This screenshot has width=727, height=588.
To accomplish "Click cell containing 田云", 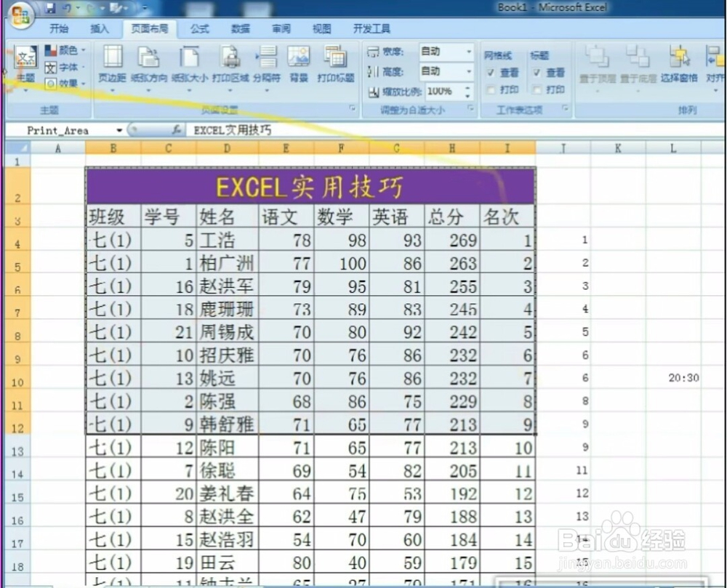I will (x=227, y=562).
